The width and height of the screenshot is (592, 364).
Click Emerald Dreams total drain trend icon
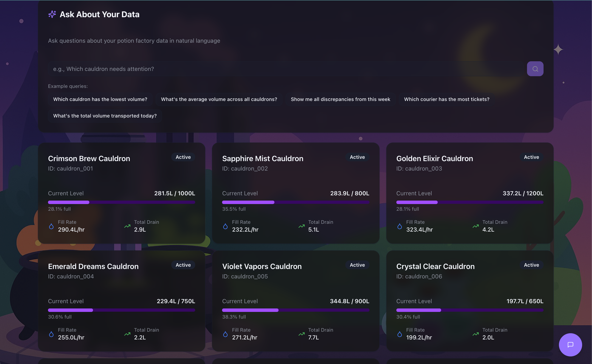point(127,334)
